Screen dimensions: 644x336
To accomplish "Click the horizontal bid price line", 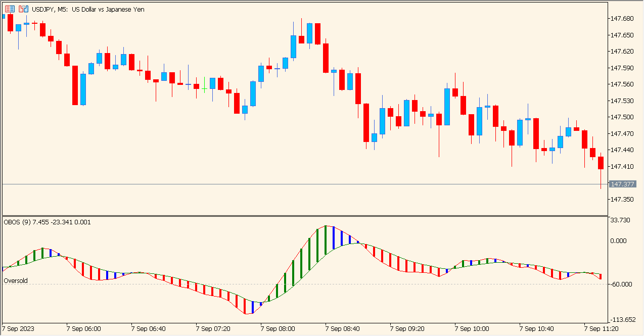I will pyautogui.click(x=303, y=184).
